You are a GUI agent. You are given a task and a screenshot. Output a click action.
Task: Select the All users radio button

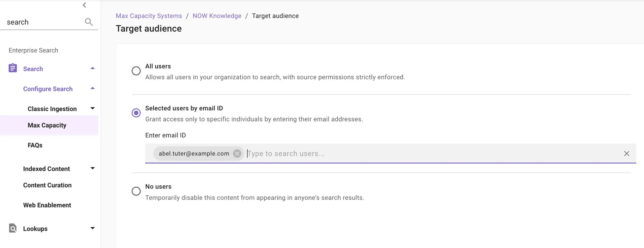click(x=136, y=71)
